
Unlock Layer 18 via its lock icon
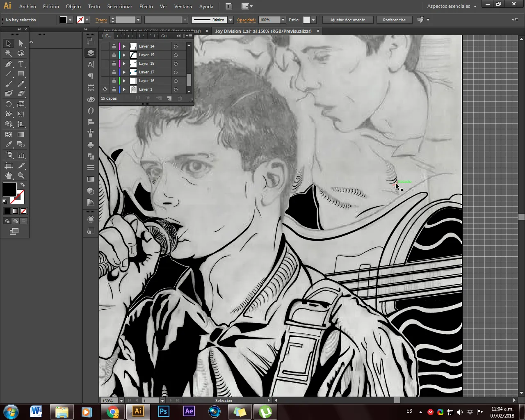[x=114, y=64]
